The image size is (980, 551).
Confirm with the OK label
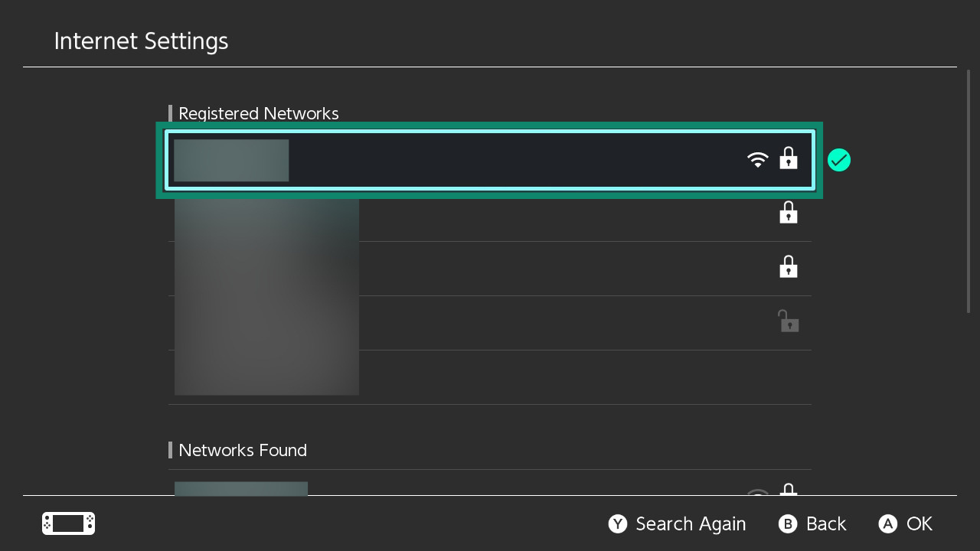click(920, 523)
